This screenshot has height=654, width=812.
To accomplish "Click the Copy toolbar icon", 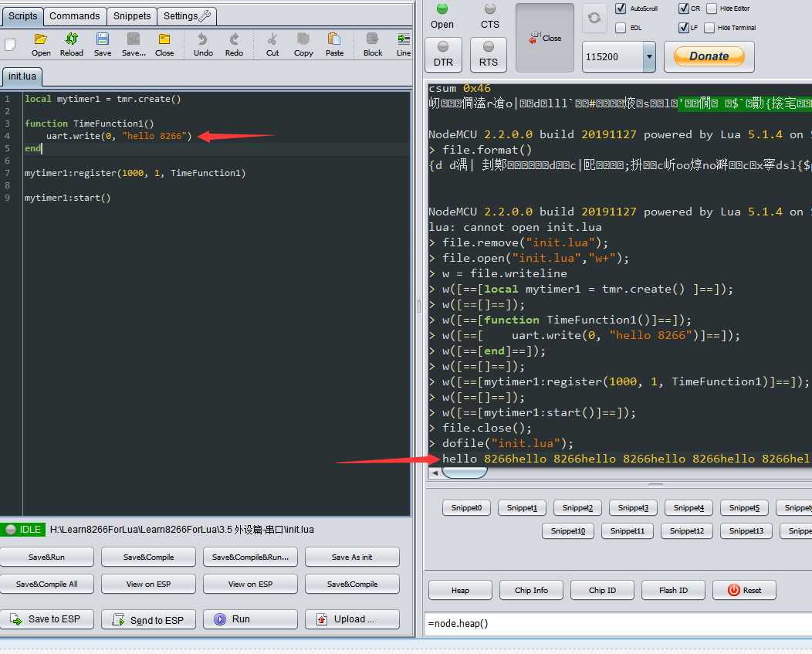I will point(303,45).
